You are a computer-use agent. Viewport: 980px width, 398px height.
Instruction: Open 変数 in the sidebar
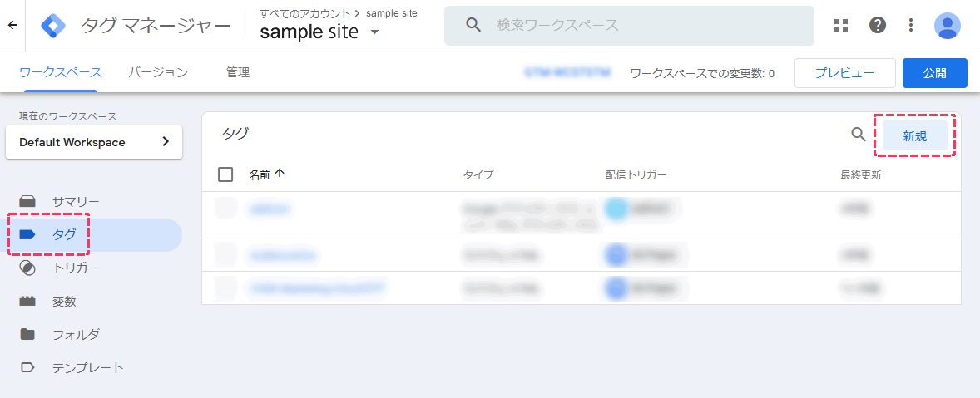64,302
